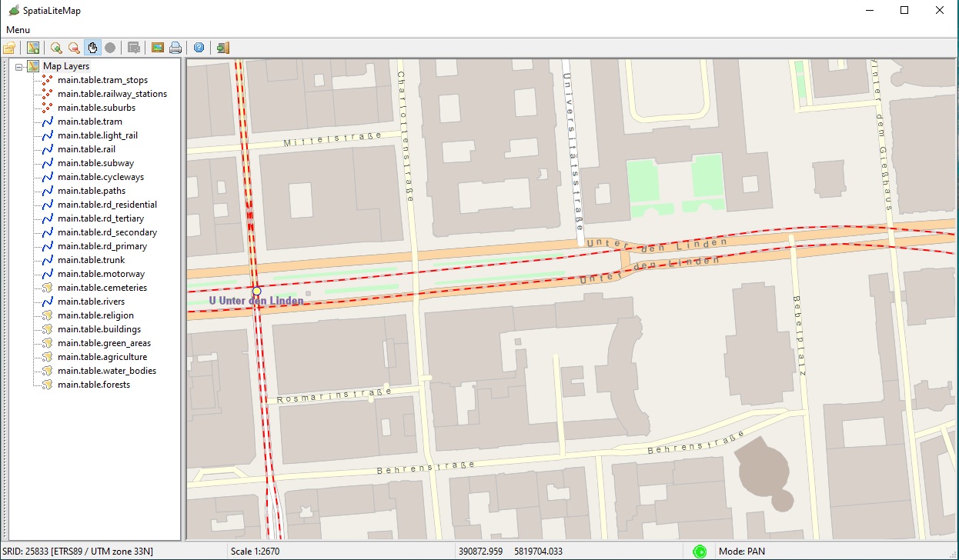The height and width of the screenshot is (560, 959).
Task: Select layer main.table.forests
Action: click(94, 385)
